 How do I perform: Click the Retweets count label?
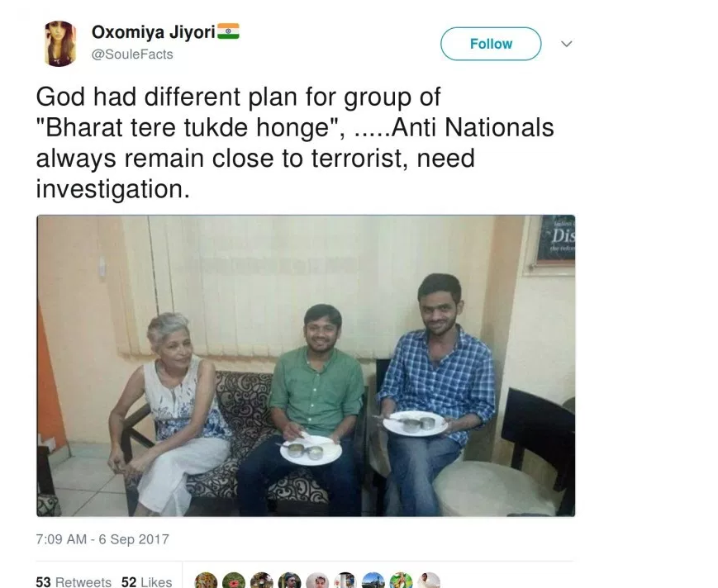click(85, 581)
